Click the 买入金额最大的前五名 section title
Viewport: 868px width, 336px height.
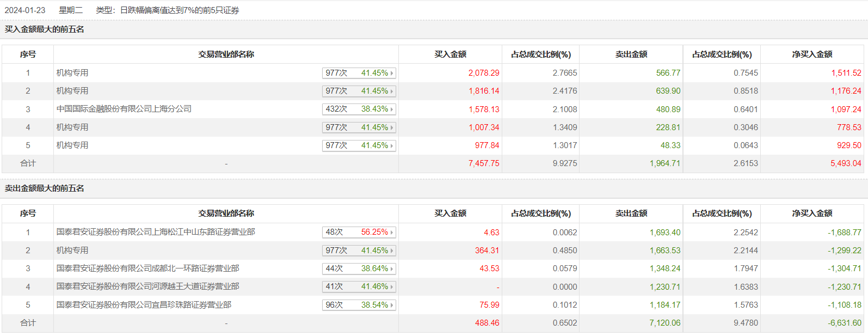[45, 29]
